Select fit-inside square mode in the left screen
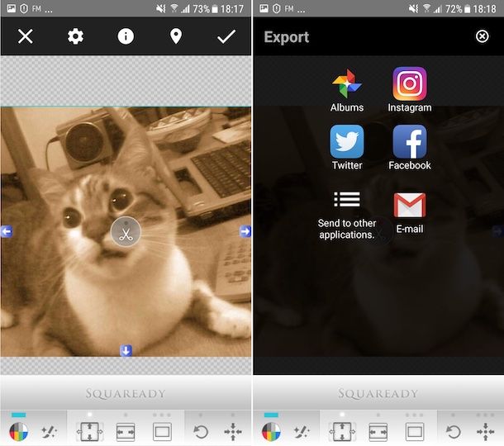Screen dimensions: 504x446 [90, 431]
